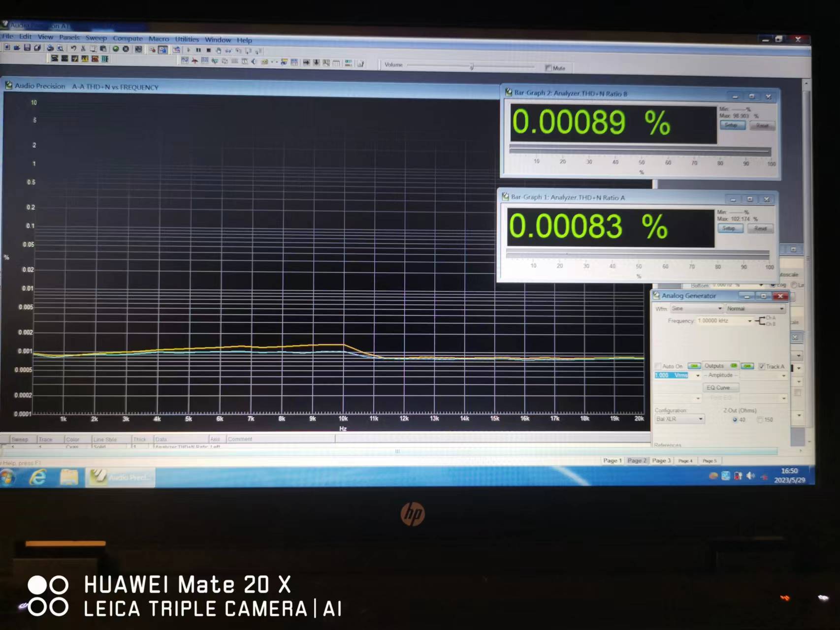This screenshot has width=840, height=630.
Task: Open the Panels menu
Action: point(69,37)
